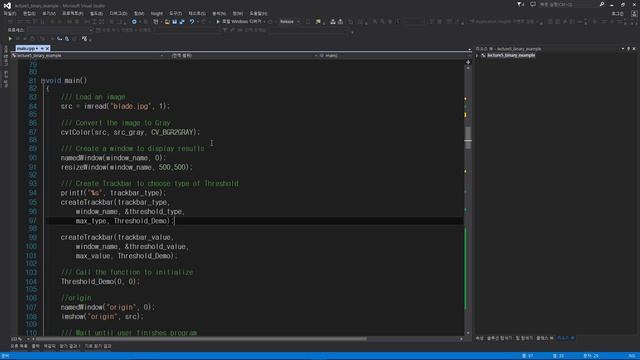Image resolution: width=640 pixels, height=360 pixels.
Task: Open the 오류 목록 bottom tab
Action: tap(19, 346)
